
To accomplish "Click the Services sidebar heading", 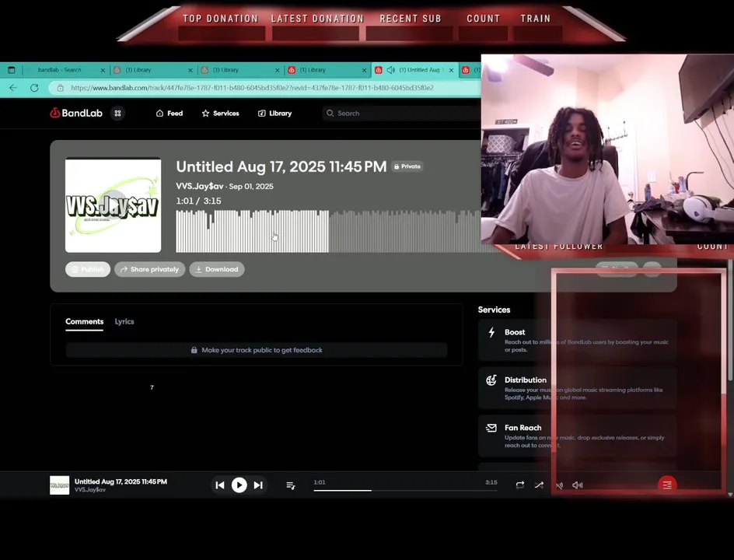I will (494, 310).
